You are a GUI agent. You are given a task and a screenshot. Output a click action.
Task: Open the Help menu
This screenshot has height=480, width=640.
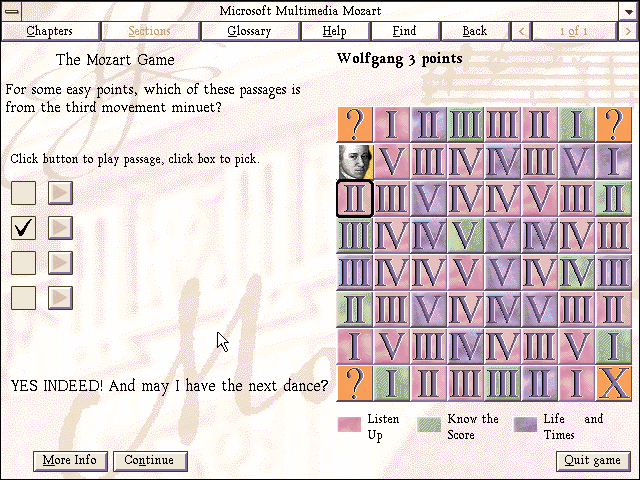pos(335,31)
